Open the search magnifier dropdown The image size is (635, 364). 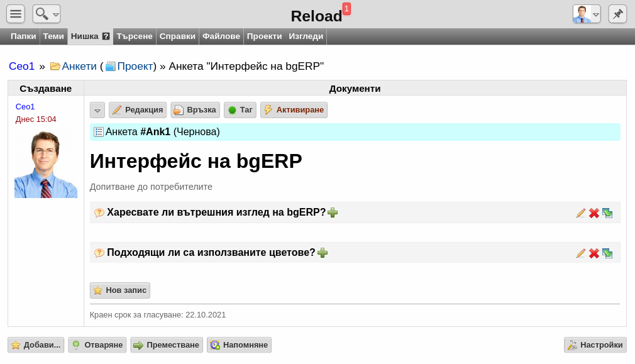[x=47, y=14]
